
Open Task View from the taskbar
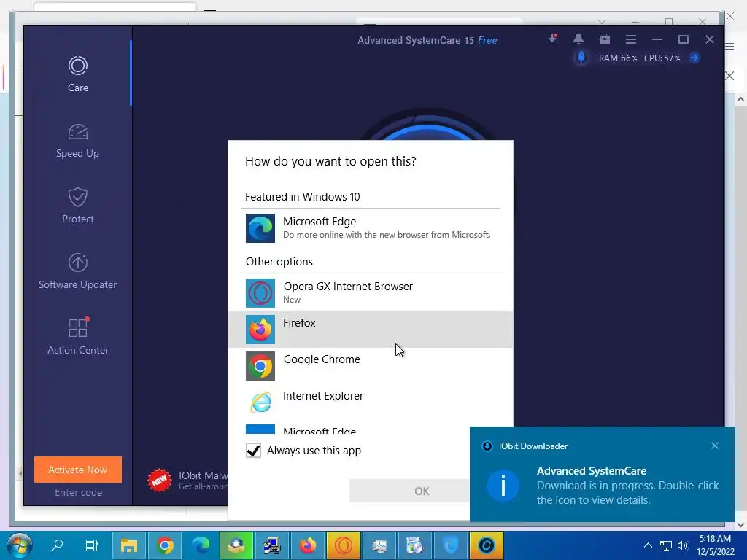[x=91, y=545]
